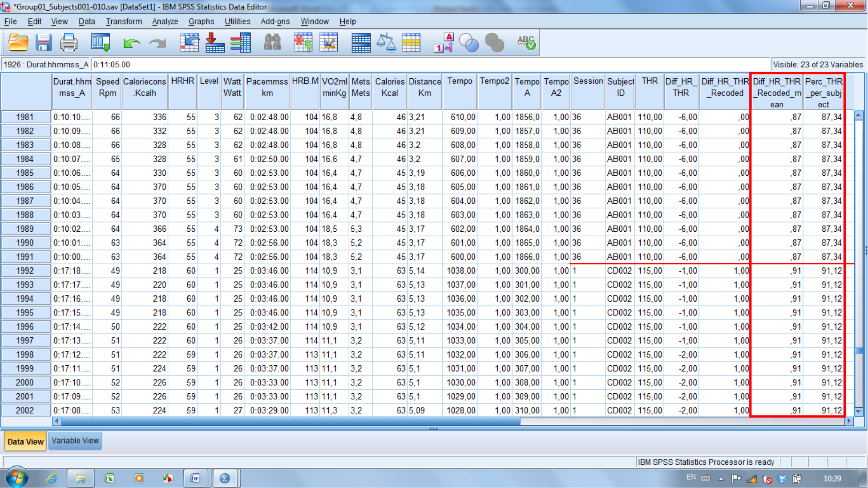Select row header 1992
Image resolution: width=868 pixels, height=488 pixels.
tap(25, 270)
